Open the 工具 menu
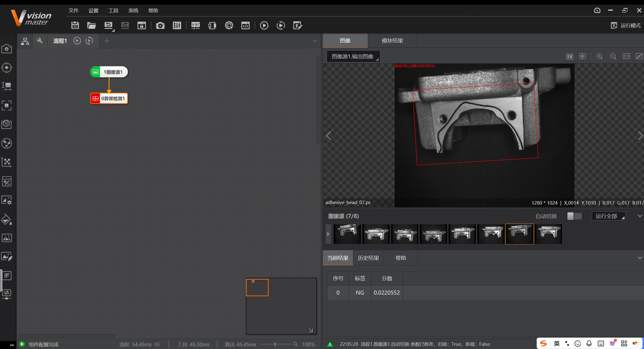Image resolution: width=644 pixels, height=349 pixels. 113,11
